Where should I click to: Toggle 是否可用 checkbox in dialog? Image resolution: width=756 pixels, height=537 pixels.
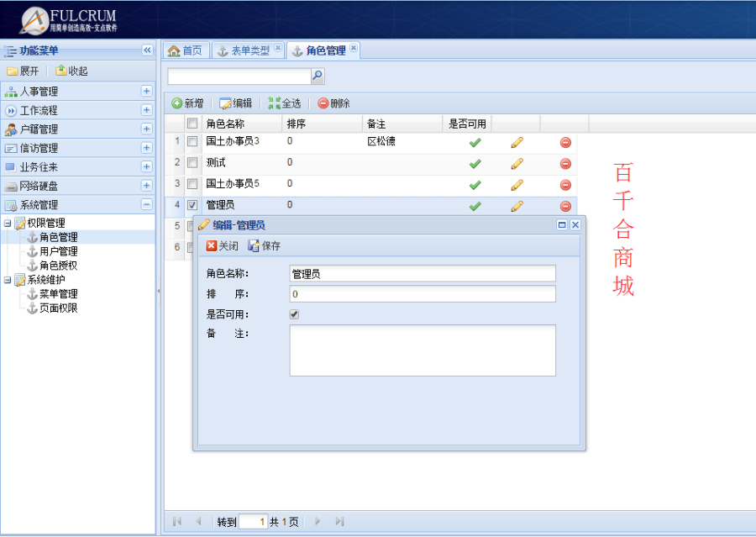(294, 314)
